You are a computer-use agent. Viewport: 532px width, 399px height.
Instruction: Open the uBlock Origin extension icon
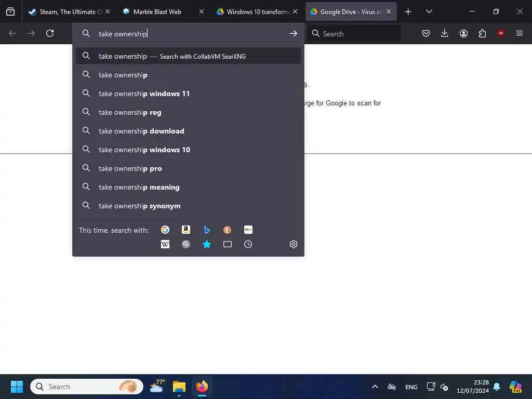coord(501,33)
